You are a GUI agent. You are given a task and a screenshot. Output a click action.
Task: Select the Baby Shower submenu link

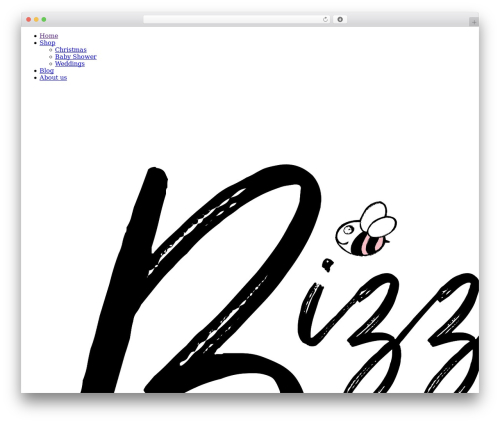tap(76, 57)
